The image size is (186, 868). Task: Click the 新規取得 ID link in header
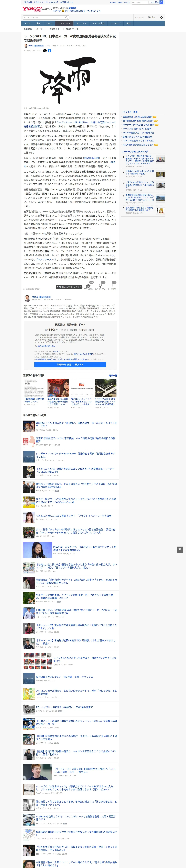pyautogui.click(x=72, y=8)
